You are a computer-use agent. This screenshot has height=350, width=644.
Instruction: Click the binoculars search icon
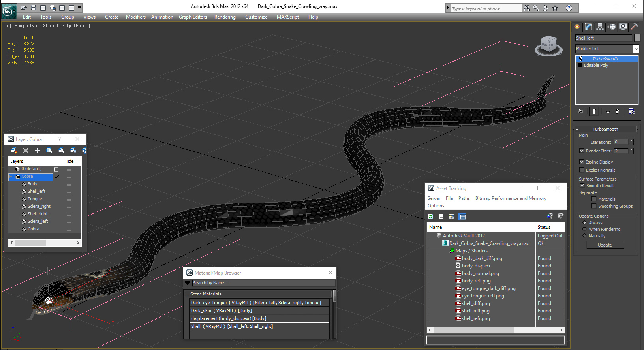click(527, 8)
